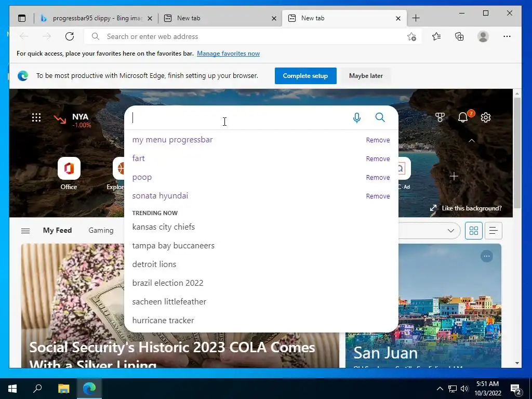This screenshot has height=399, width=532.
Task: Close the active New tab
Action: point(398,18)
